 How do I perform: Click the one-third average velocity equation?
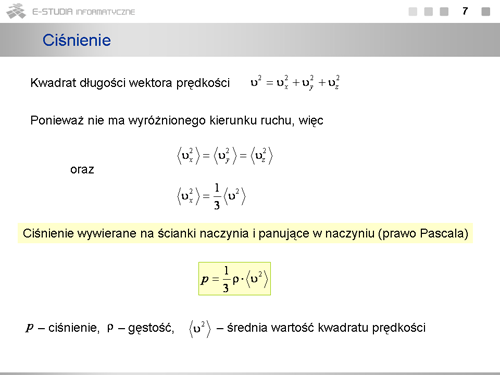point(211,196)
